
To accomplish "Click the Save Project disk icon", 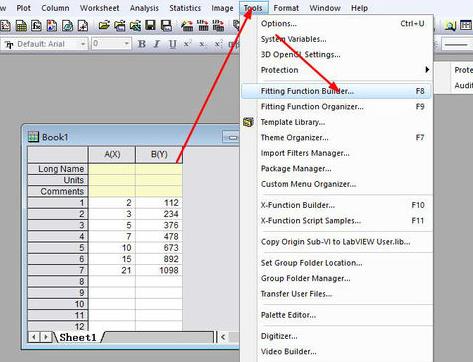I will pyautogui.click(x=150, y=26).
